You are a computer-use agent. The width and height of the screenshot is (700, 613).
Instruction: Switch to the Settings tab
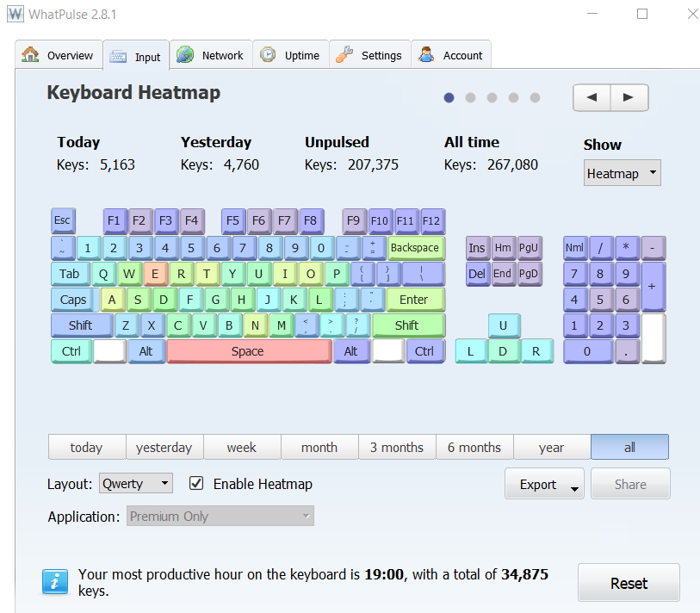(370, 55)
